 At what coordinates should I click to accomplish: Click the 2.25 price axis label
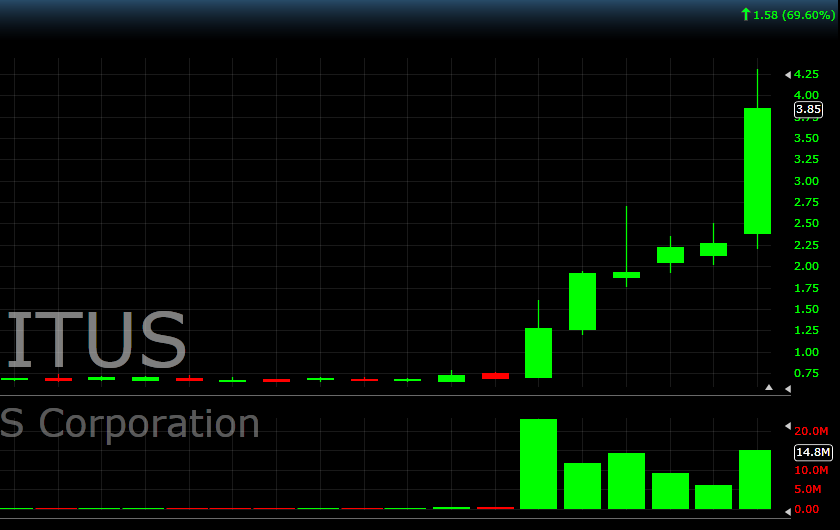[806, 245]
